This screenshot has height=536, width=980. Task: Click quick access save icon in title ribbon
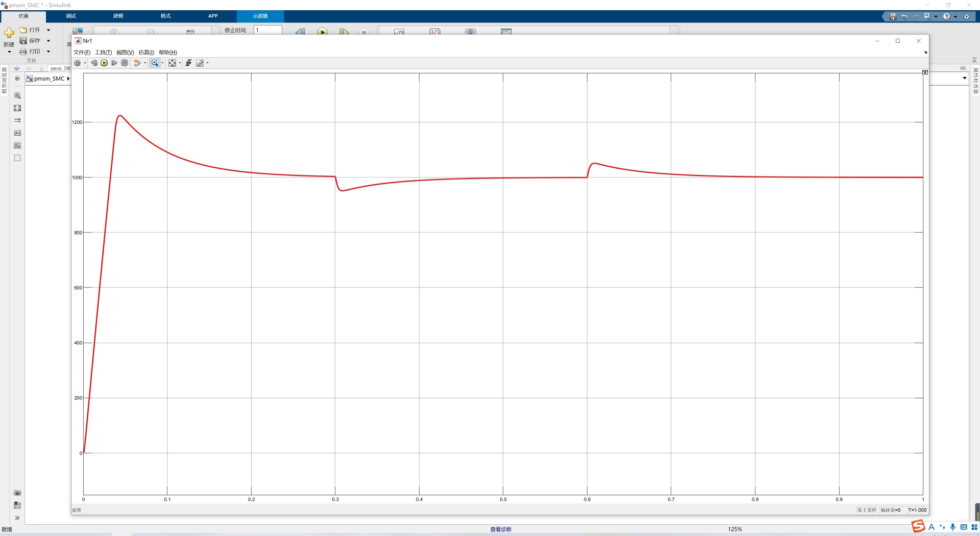click(893, 17)
